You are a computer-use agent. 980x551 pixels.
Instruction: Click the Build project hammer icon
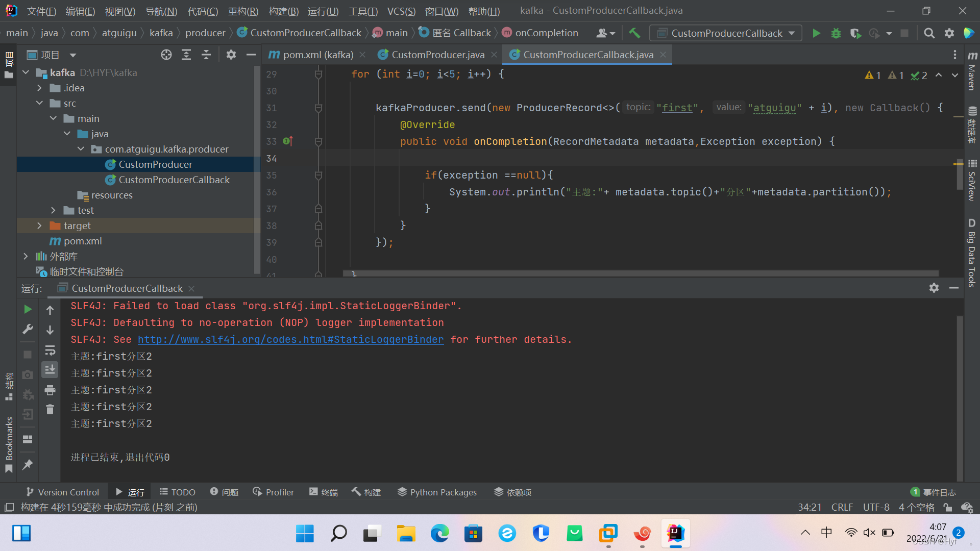(x=634, y=33)
